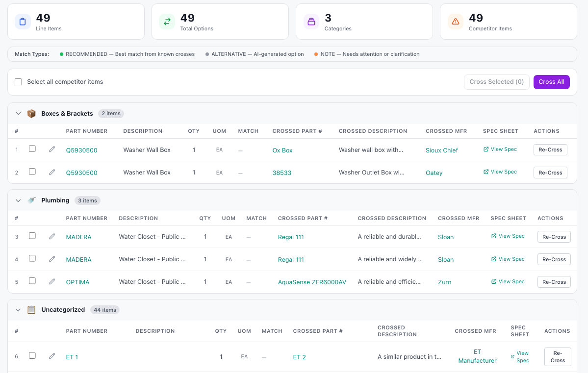Screen dimensions: 588x373
Task: Open View Spec for Ox Box
Action: pos(500,149)
